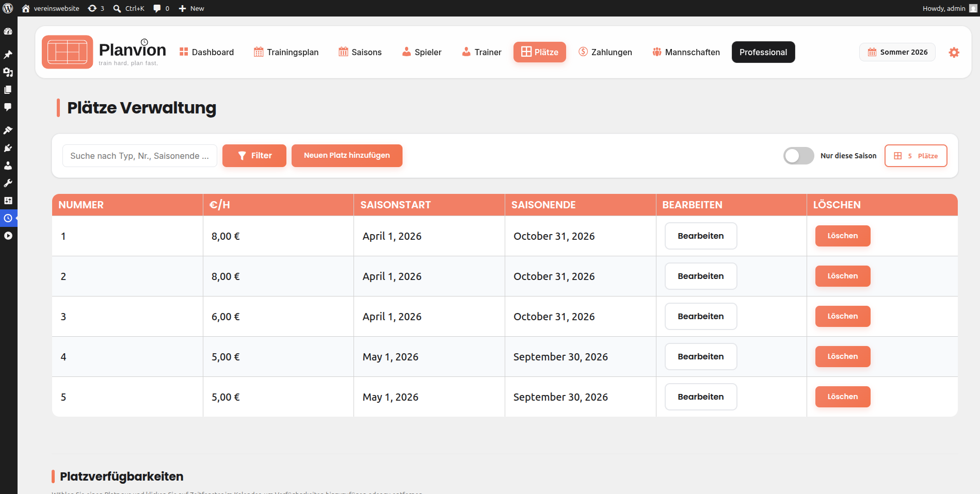Image resolution: width=980 pixels, height=494 pixels.
Task: Open the orange settings gear icon
Action: coord(954,52)
